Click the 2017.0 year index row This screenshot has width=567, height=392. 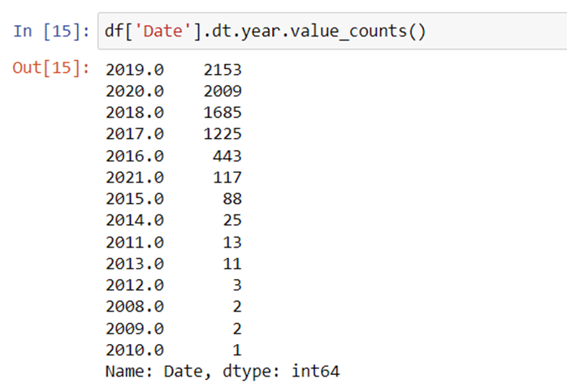135,134
